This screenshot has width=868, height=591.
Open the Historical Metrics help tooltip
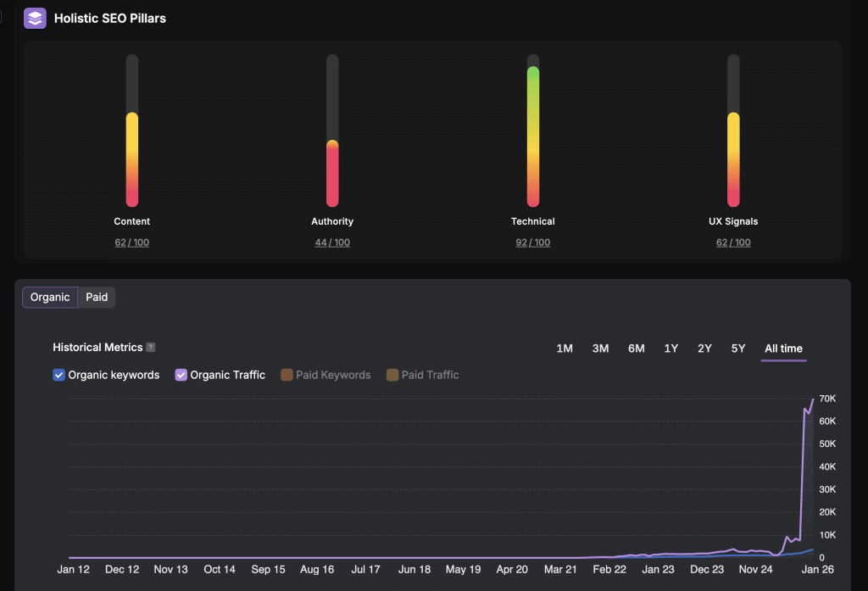pos(151,347)
